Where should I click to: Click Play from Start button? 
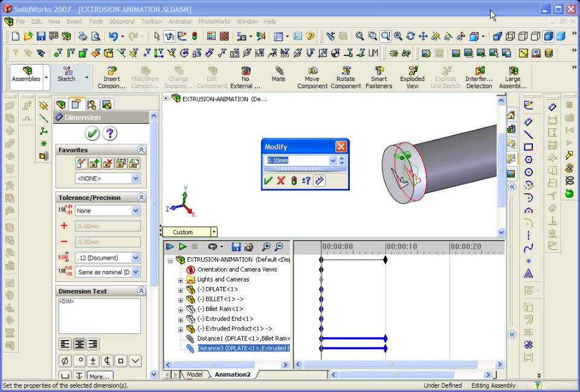coord(170,246)
